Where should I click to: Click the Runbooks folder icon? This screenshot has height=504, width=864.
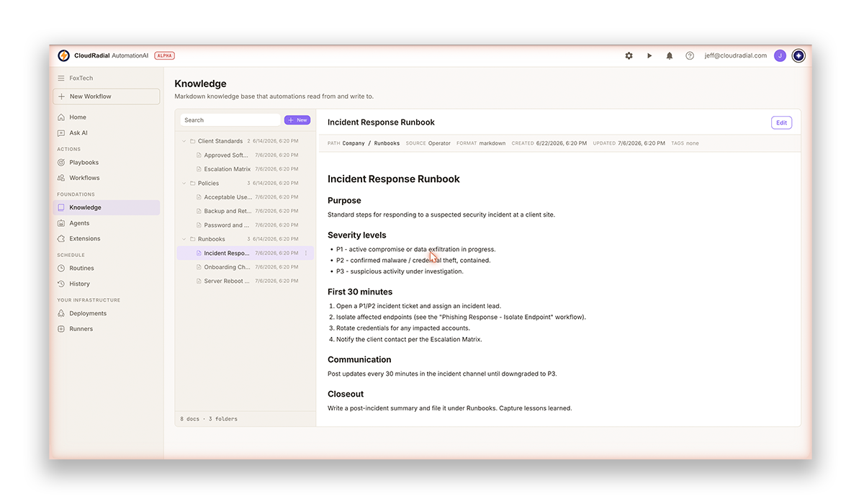tap(192, 239)
